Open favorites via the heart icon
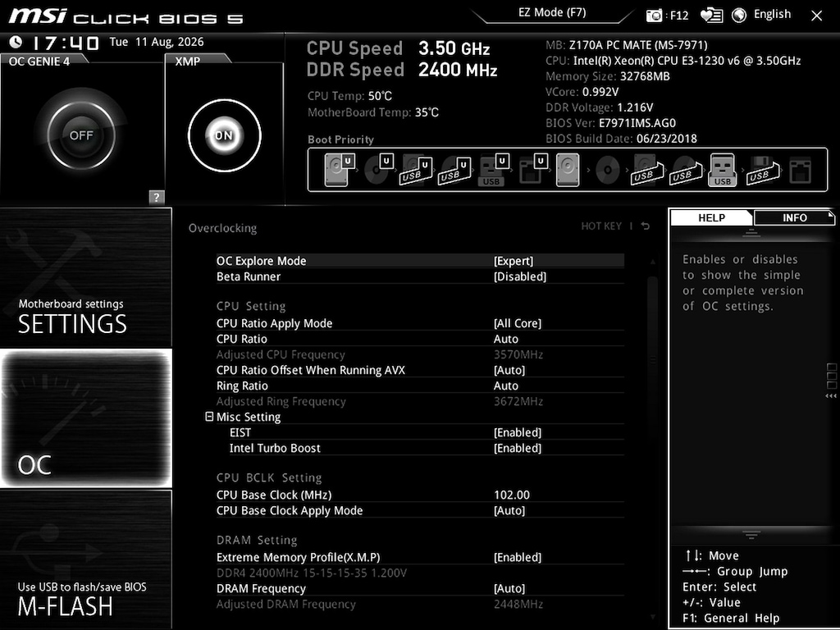Screen dimensions: 840x630 [711, 16]
